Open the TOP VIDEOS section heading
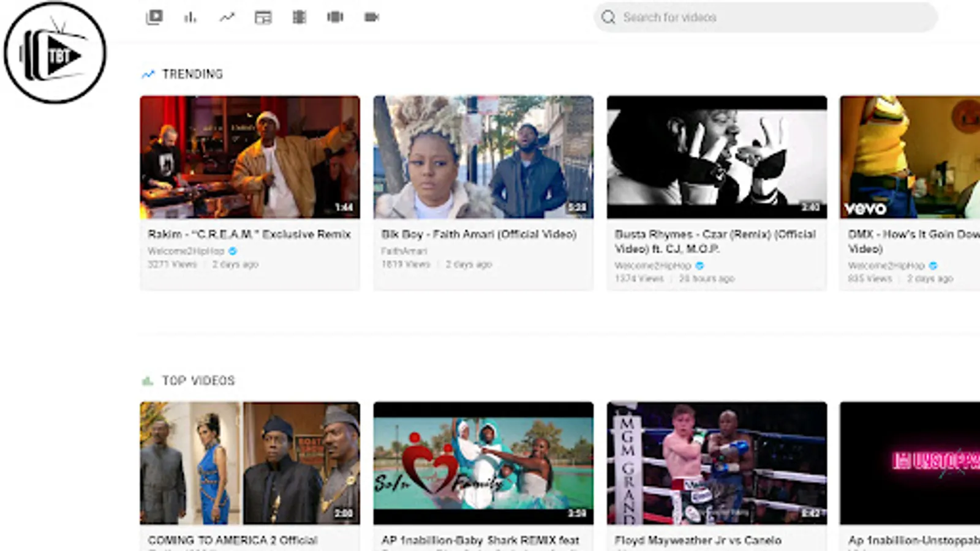The width and height of the screenshot is (980, 551). [198, 381]
